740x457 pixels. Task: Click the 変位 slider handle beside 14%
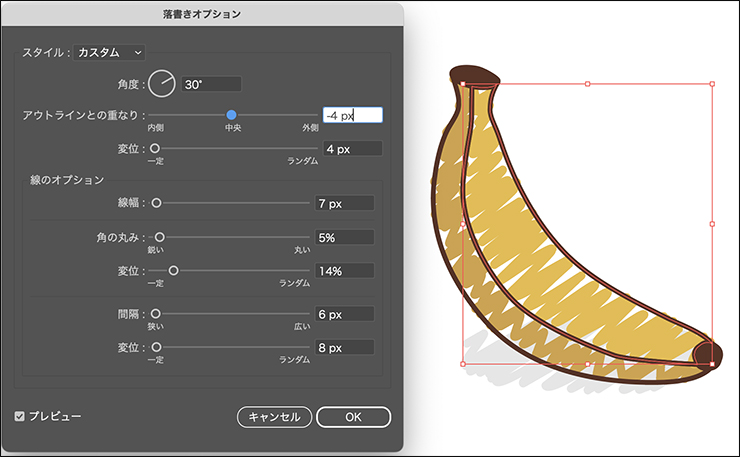174,271
